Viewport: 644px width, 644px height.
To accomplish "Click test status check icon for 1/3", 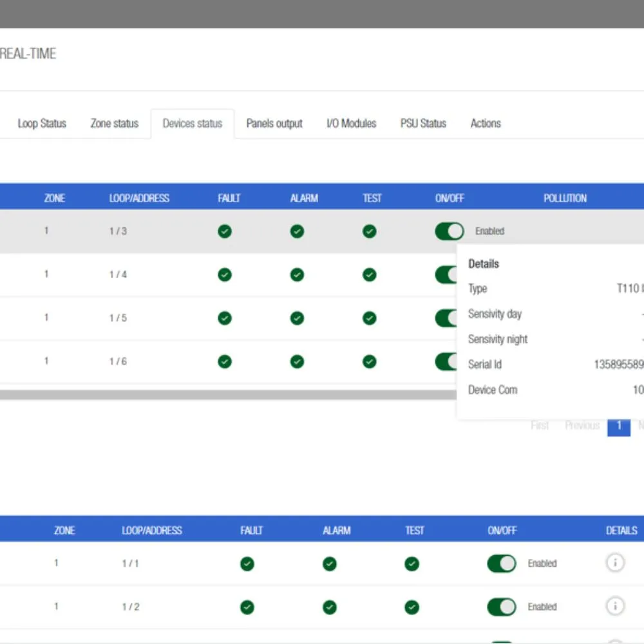I will click(x=369, y=231).
